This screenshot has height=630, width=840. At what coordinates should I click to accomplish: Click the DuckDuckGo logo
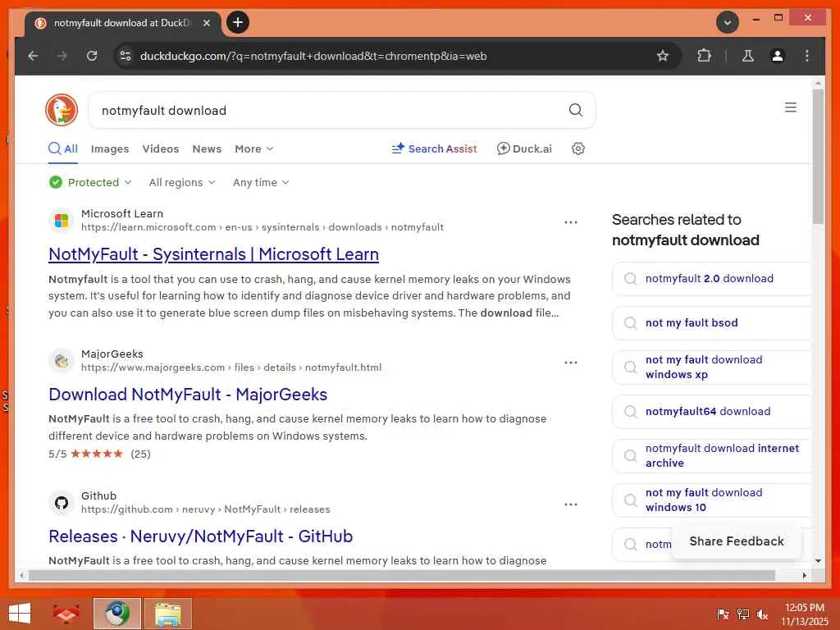pos(62,110)
